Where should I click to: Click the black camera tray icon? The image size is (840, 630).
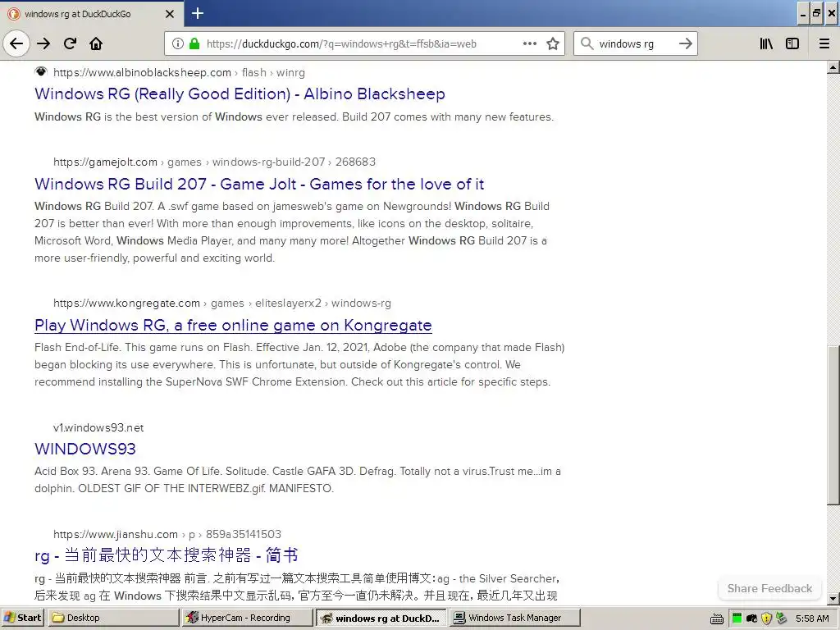click(x=751, y=619)
